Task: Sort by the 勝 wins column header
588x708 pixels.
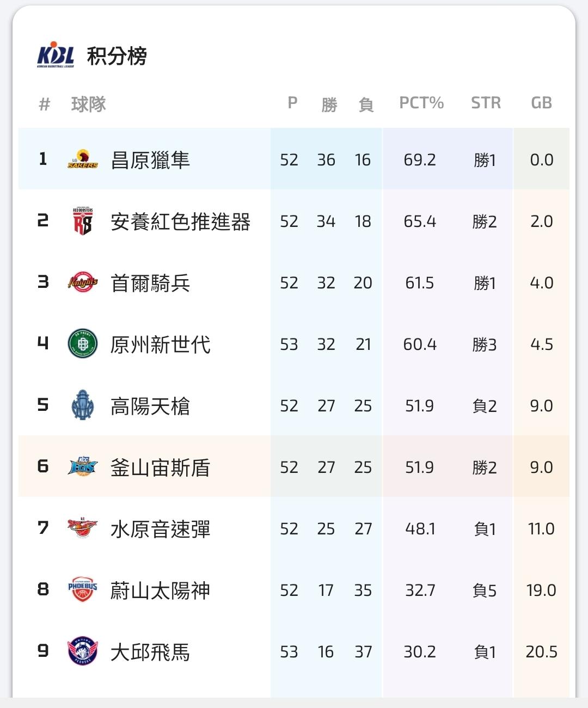Action: [x=329, y=104]
